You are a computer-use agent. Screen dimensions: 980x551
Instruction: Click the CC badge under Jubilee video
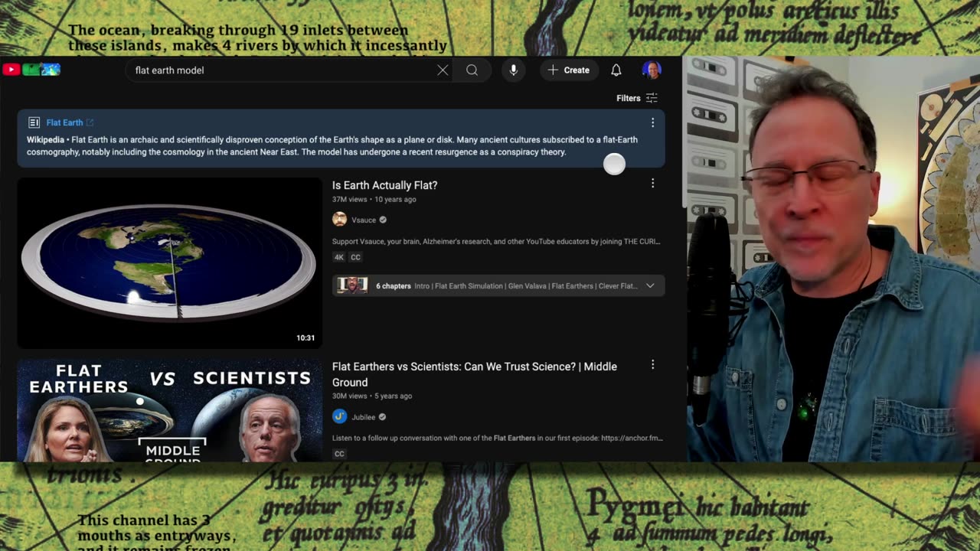click(338, 454)
